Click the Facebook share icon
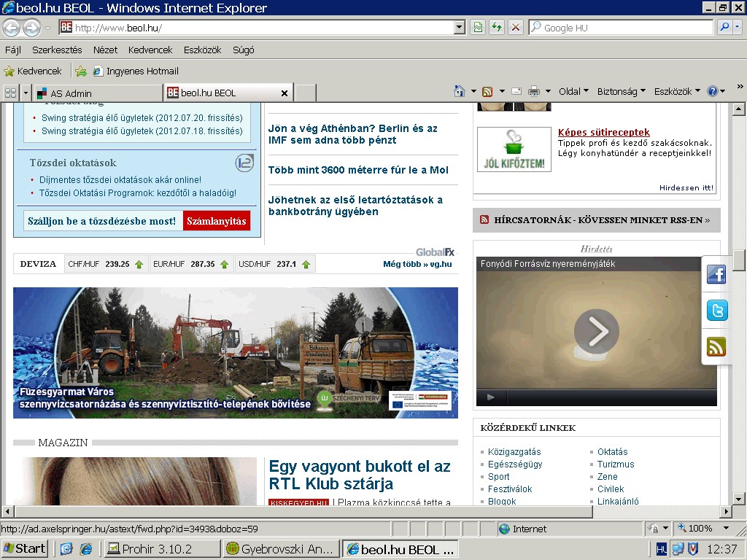 point(716,274)
